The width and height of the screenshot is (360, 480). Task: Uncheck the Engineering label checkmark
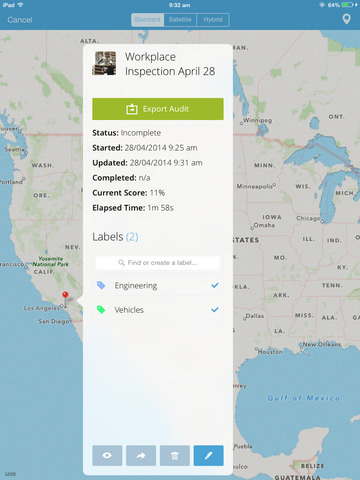pos(215,285)
